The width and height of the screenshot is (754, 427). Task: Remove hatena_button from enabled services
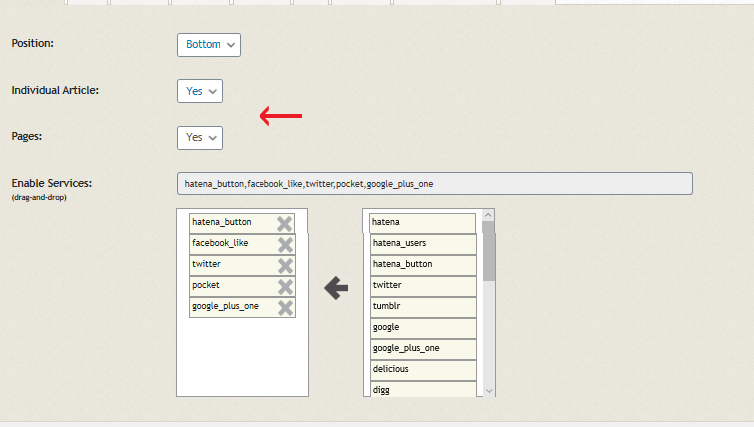pyautogui.click(x=284, y=224)
